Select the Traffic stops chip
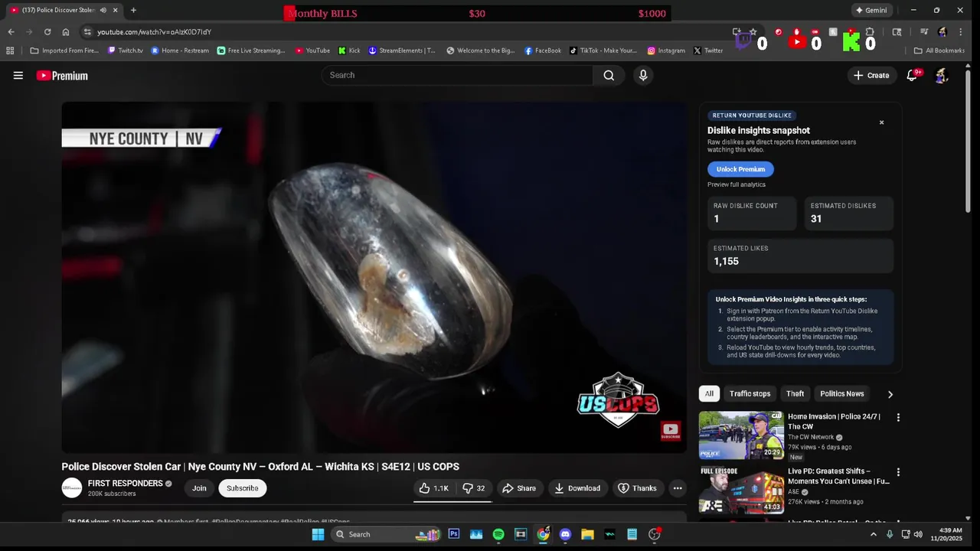 [750, 393]
